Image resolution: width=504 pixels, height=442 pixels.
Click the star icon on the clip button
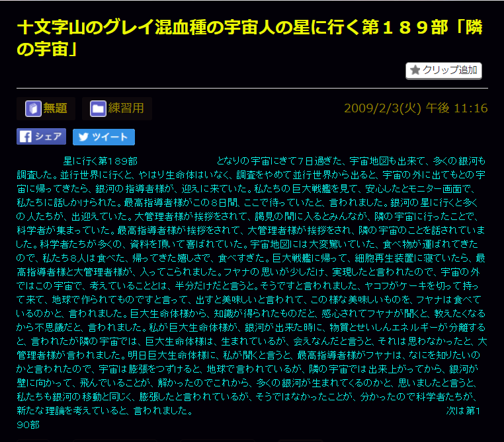pyautogui.click(x=415, y=70)
